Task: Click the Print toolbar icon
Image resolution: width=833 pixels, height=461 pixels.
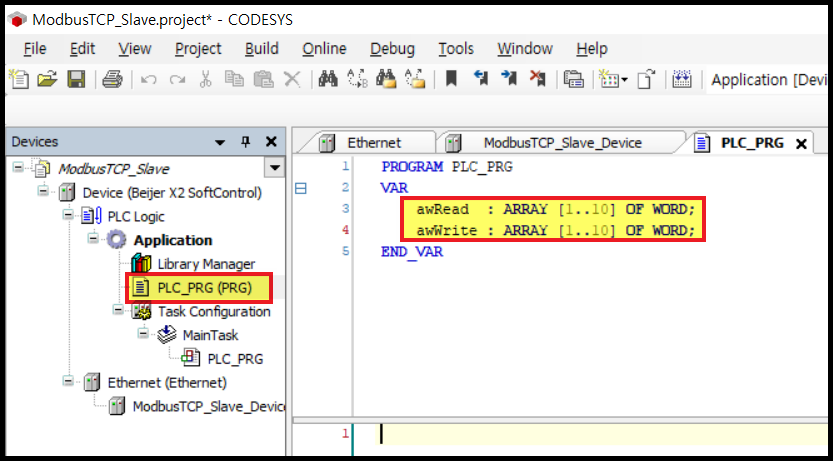Action: (112, 80)
